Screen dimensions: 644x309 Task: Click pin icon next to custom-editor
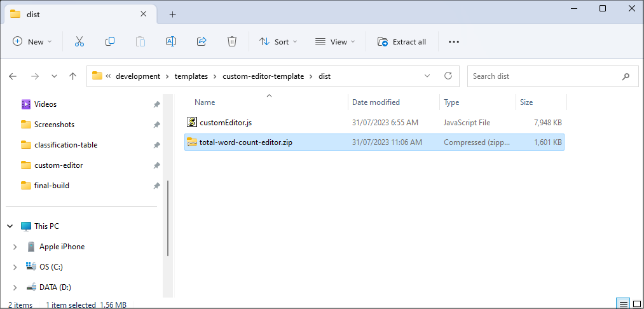156,165
